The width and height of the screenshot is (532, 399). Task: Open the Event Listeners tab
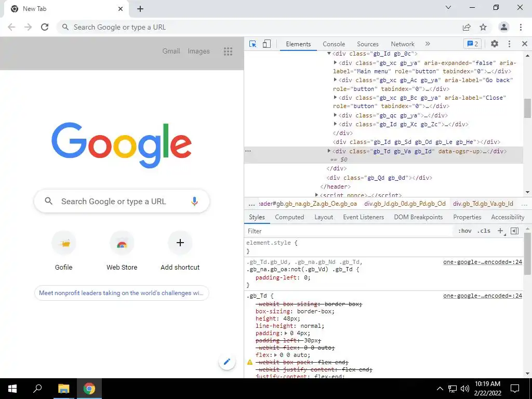[x=363, y=217]
